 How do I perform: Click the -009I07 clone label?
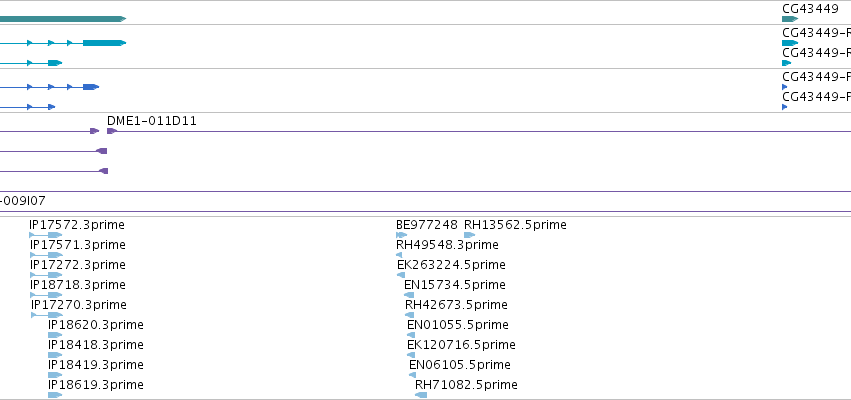[x=23, y=201]
